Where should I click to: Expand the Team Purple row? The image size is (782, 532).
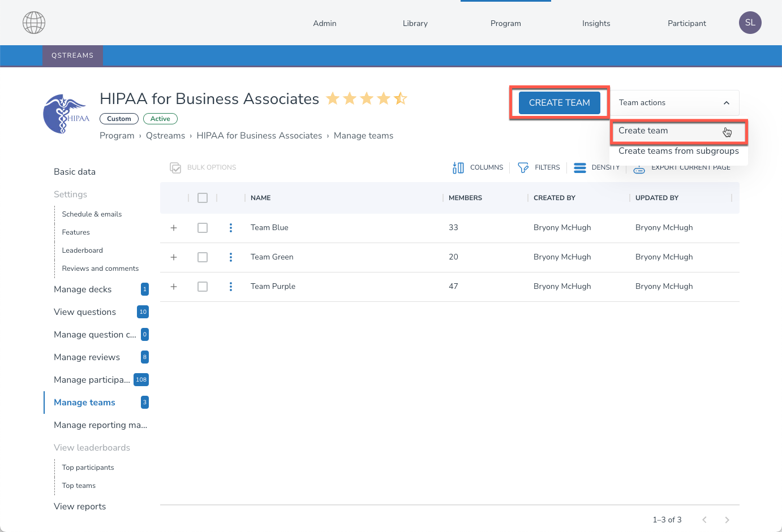174,287
